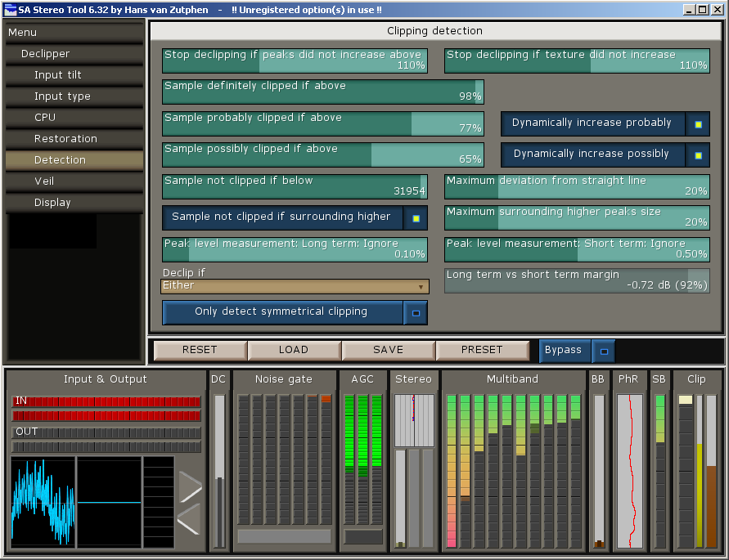Click the LOAD button
Image resolution: width=729 pixels, height=560 pixels.
pos(294,350)
